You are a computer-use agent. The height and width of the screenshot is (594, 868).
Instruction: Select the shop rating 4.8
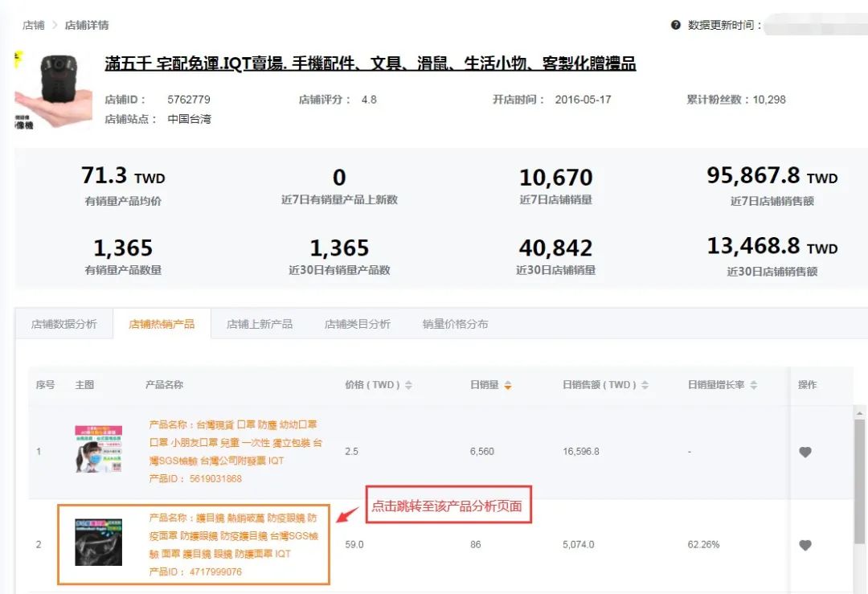click(x=369, y=100)
